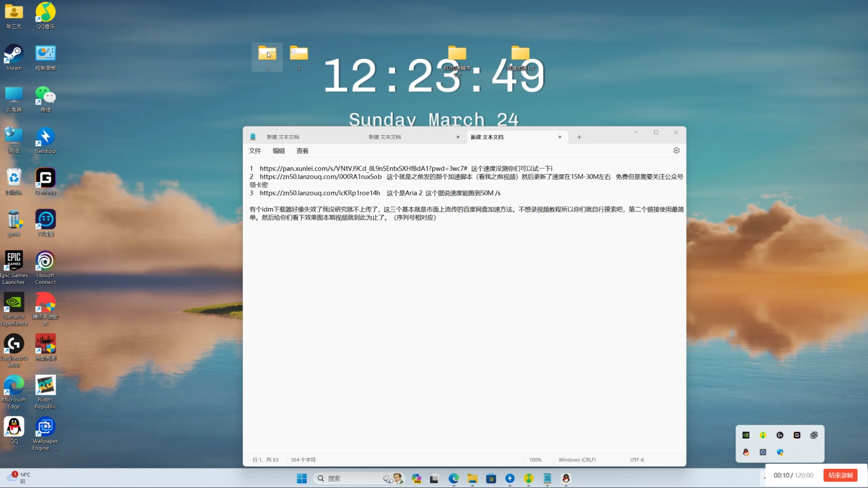868x488 pixels.
Task: Open 永劫无间 game desktop shortcut
Action: coord(45,348)
